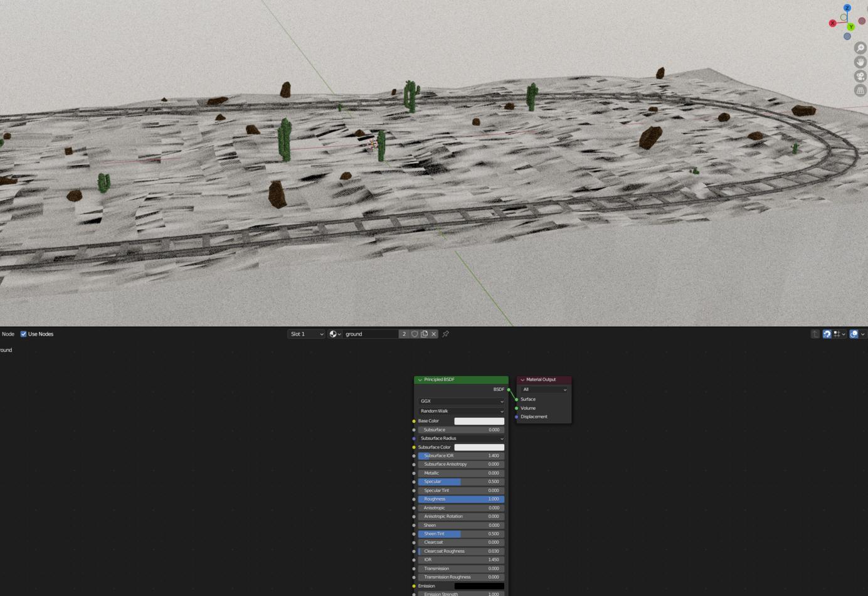This screenshot has width=868, height=596.
Task: Click the negative X axis gizmo dot
Action: click(862, 21)
